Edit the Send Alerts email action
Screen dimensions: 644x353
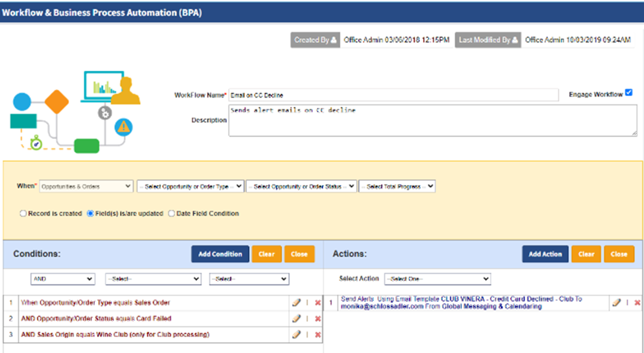(617, 302)
